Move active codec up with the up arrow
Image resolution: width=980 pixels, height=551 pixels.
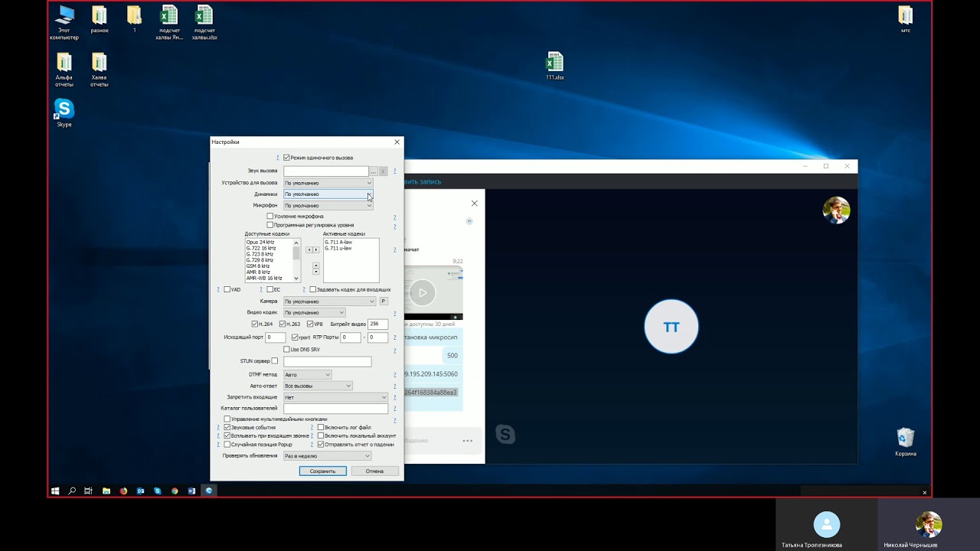[x=316, y=266]
